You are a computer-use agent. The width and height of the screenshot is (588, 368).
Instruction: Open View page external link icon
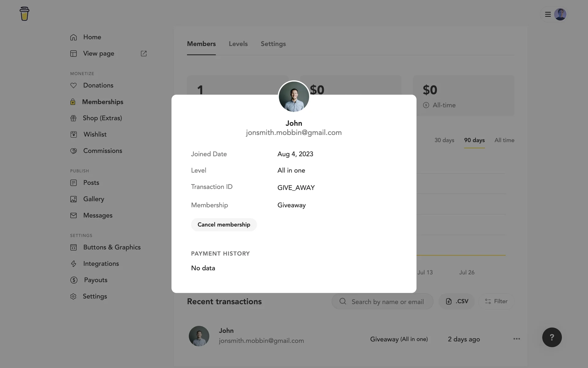coord(144,54)
